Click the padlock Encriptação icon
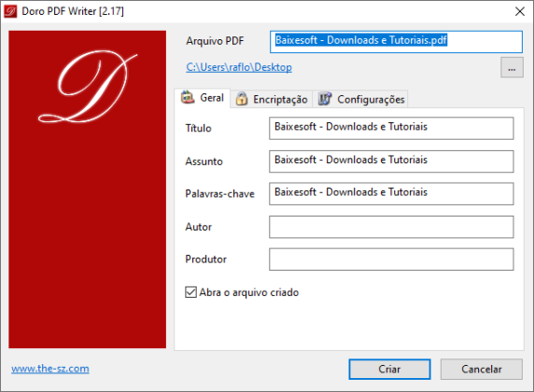The height and width of the screenshot is (392, 534). 242,99
